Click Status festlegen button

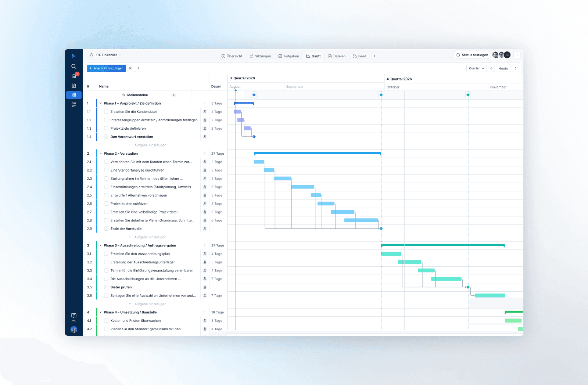[472, 55]
